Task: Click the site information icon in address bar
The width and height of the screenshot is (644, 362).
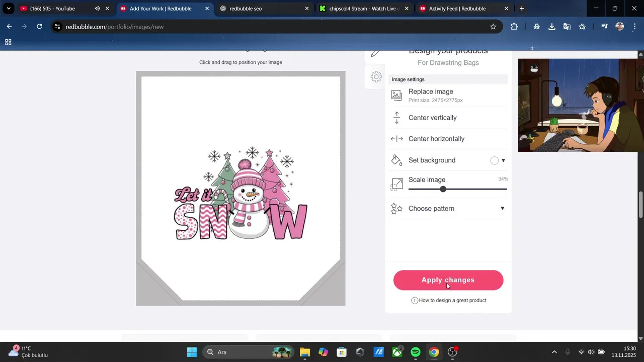Action: pyautogui.click(x=57, y=27)
